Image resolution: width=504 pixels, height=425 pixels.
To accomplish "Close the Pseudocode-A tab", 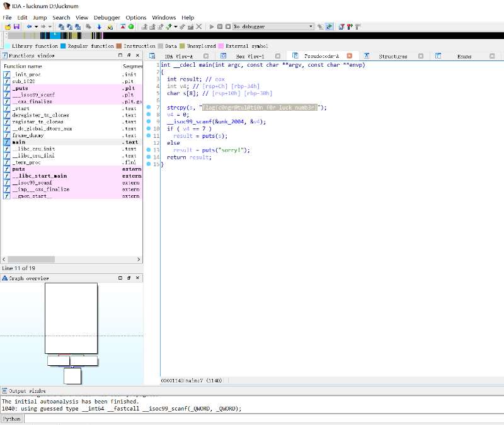I will 349,56.
